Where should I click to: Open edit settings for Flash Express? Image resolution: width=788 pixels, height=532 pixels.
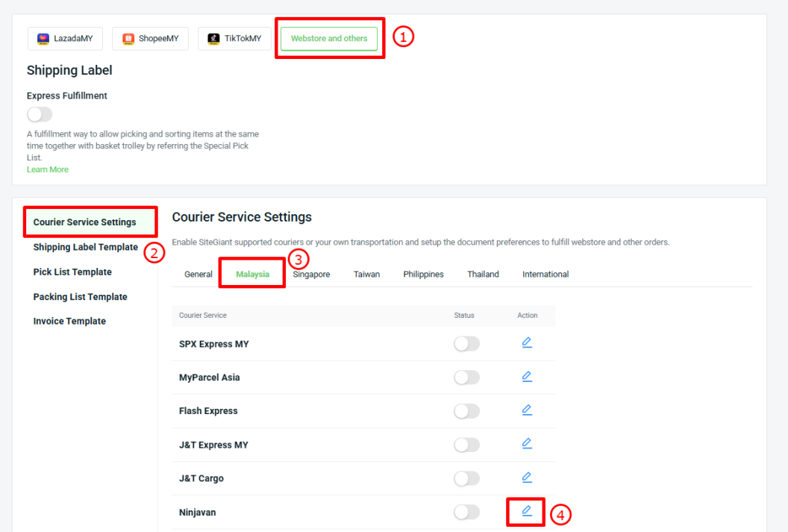tap(526, 410)
